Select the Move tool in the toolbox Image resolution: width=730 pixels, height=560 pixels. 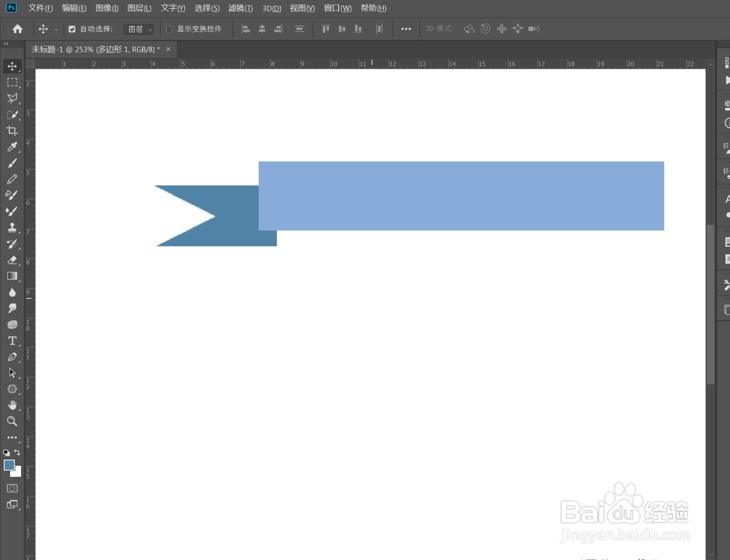pyautogui.click(x=12, y=66)
